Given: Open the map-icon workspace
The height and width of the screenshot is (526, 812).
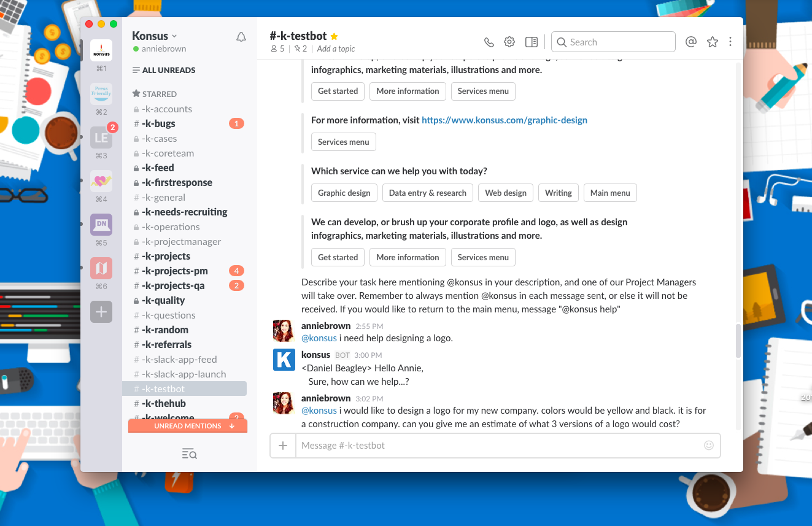Looking at the screenshot, I should 101,268.
